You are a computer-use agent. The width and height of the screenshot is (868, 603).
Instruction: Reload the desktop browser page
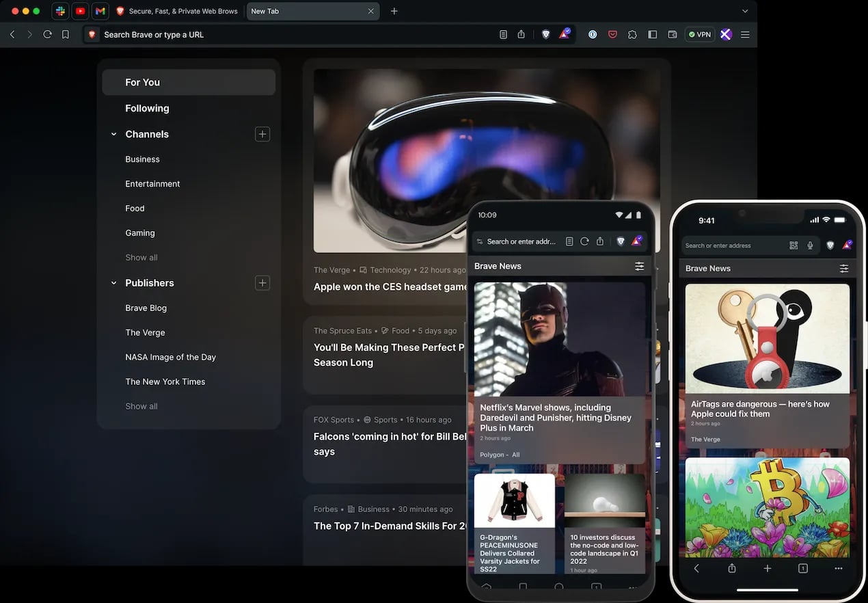(47, 34)
